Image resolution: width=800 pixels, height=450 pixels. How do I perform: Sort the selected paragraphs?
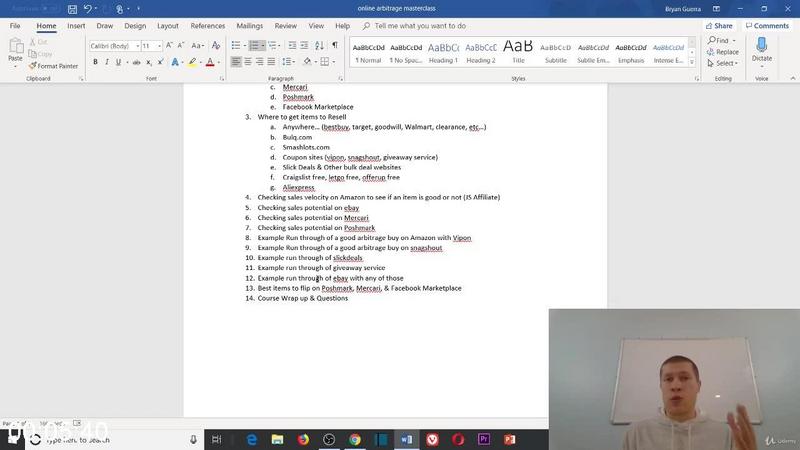click(x=319, y=46)
